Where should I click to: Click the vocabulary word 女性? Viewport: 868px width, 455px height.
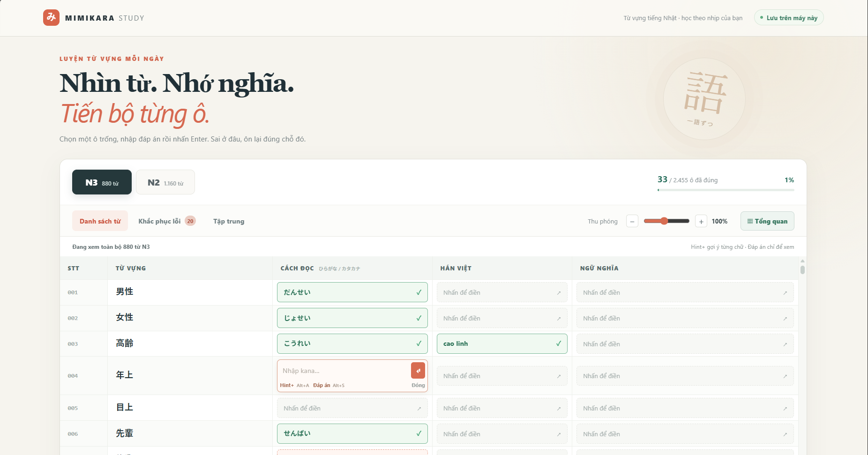[125, 317]
